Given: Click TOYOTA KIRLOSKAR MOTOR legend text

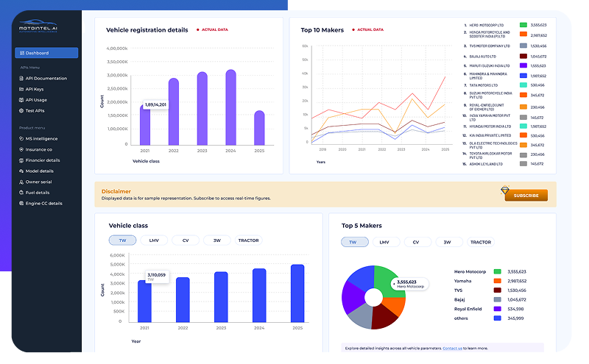Looking at the screenshot, I should [x=490, y=156].
